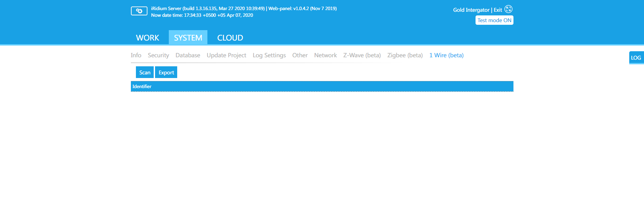Click the iRidium server gear logo icon
Viewport: 644px width, 217px height.
[139, 11]
